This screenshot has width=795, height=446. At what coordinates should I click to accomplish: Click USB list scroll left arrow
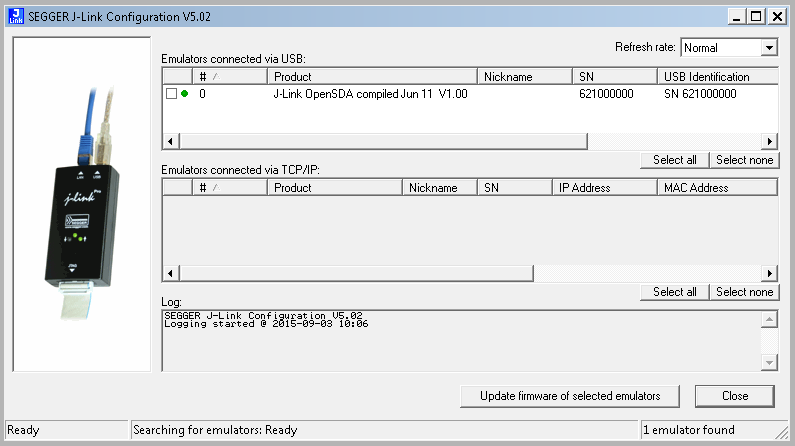[170, 141]
